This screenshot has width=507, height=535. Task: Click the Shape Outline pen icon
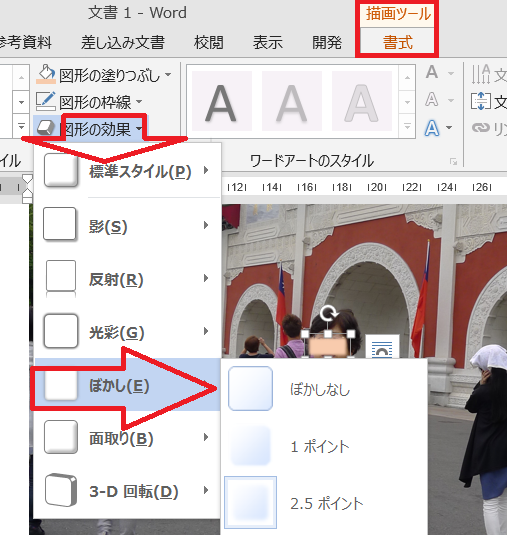pyautogui.click(x=46, y=101)
